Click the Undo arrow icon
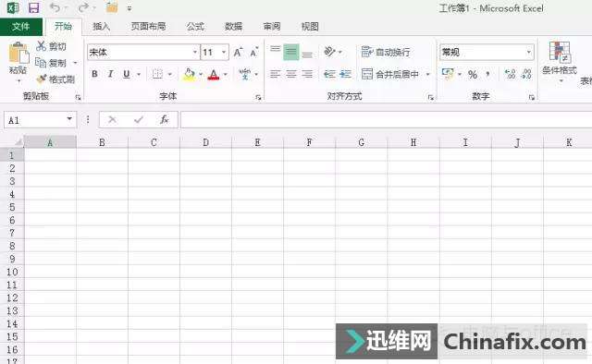The height and width of the screenshot is (364, 592). pos(55,7)
